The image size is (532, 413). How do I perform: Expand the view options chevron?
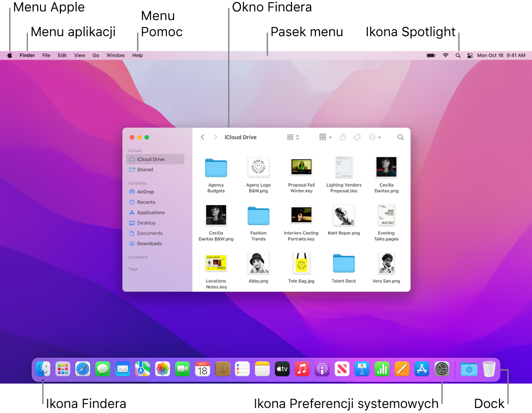[x=297, y=137]
